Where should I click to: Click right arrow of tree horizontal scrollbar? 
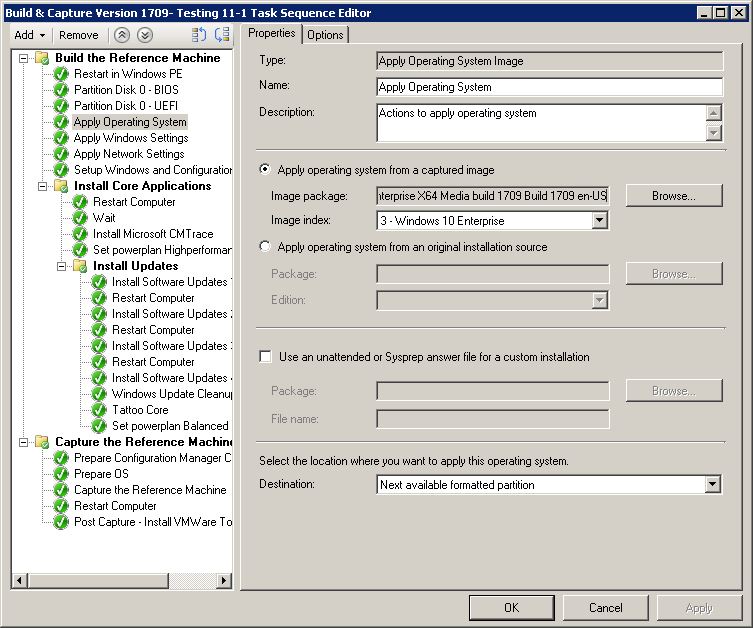pyautogui.click(x=223, y=580)
